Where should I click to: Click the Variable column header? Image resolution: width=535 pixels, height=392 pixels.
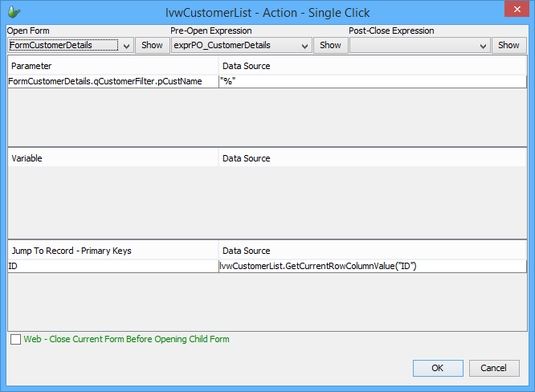click(112, 158)
